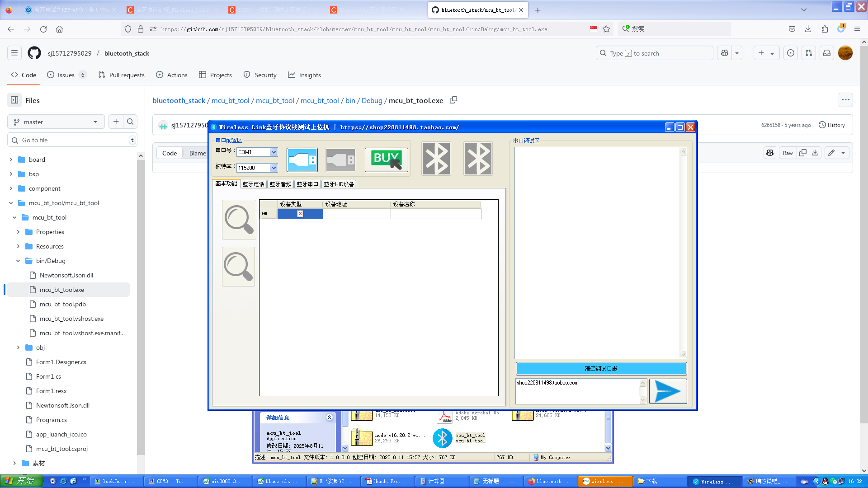868x488 pixels.
Task: Click the Debug breadcrumb link
Action: [x=372, y=100]
